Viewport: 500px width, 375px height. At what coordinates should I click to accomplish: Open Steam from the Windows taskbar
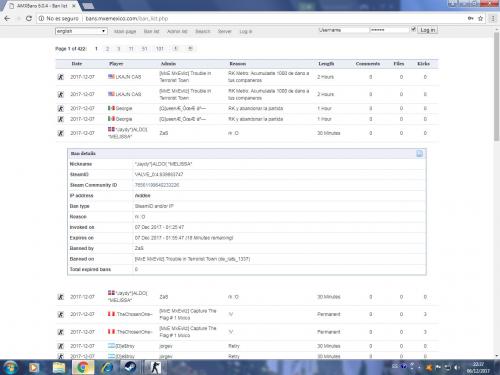point(130,367)
